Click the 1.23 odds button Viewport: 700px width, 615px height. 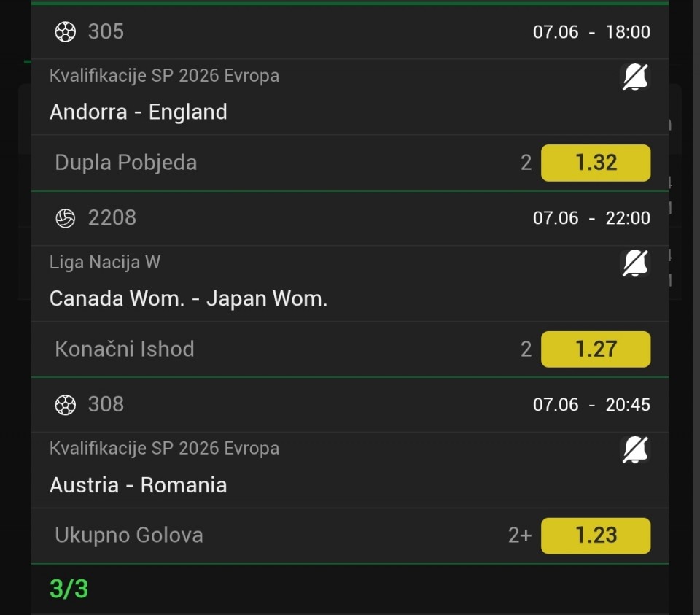click(x=596, y=535)
